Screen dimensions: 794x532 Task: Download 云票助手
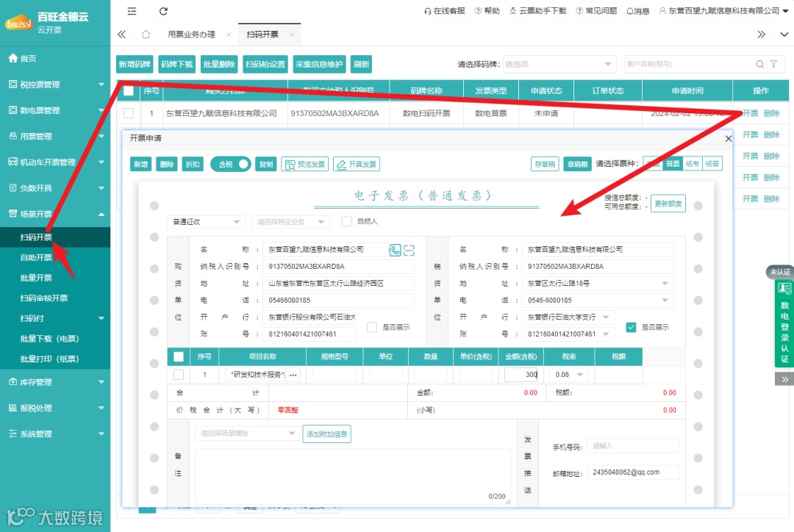tap(537, 10)
